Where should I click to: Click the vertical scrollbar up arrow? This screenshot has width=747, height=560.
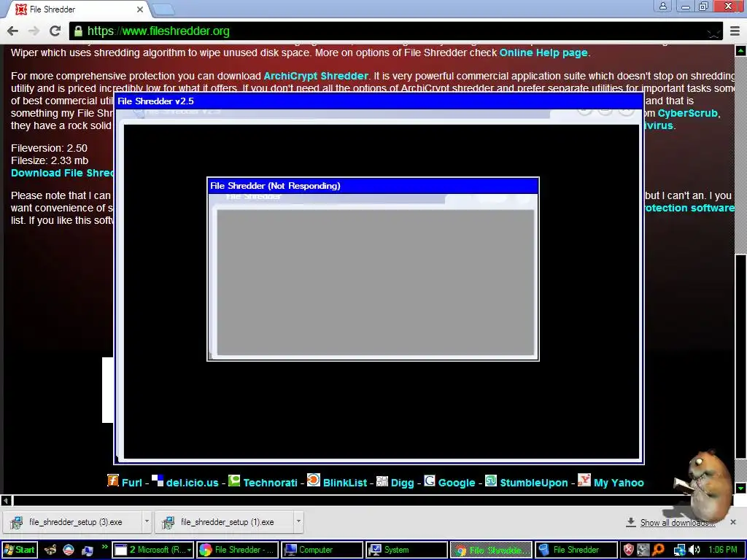(x=741, y=50)
